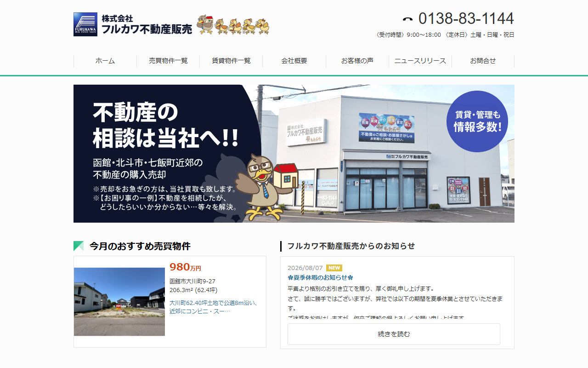
Task: Open the 大川町62.40坪土地 description link
Action: [213, 307]
